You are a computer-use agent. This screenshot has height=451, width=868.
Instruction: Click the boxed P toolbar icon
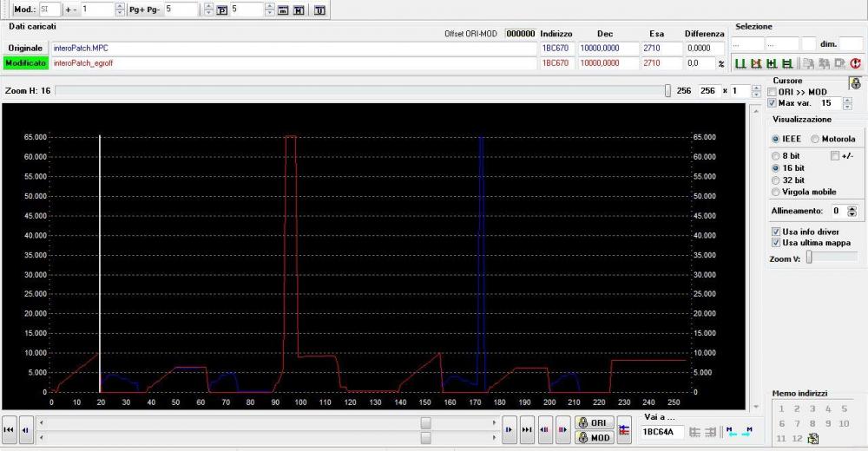[220, 10]
